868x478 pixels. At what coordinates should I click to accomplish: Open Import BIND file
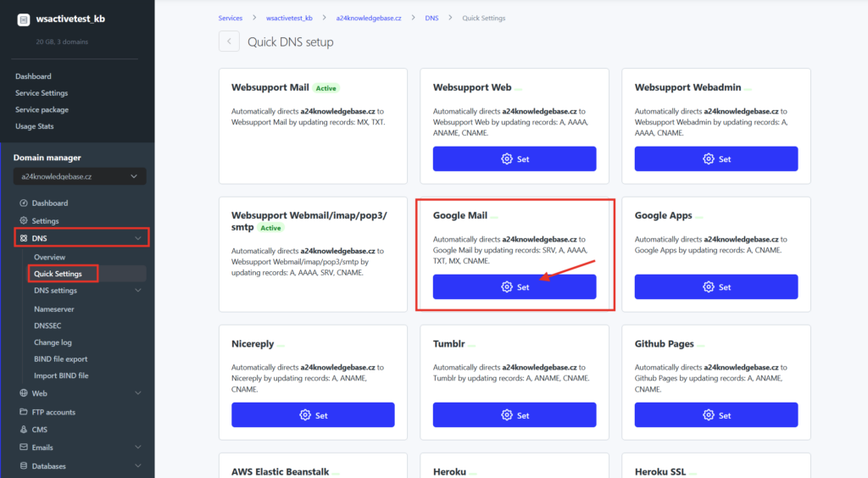[61, 375]
